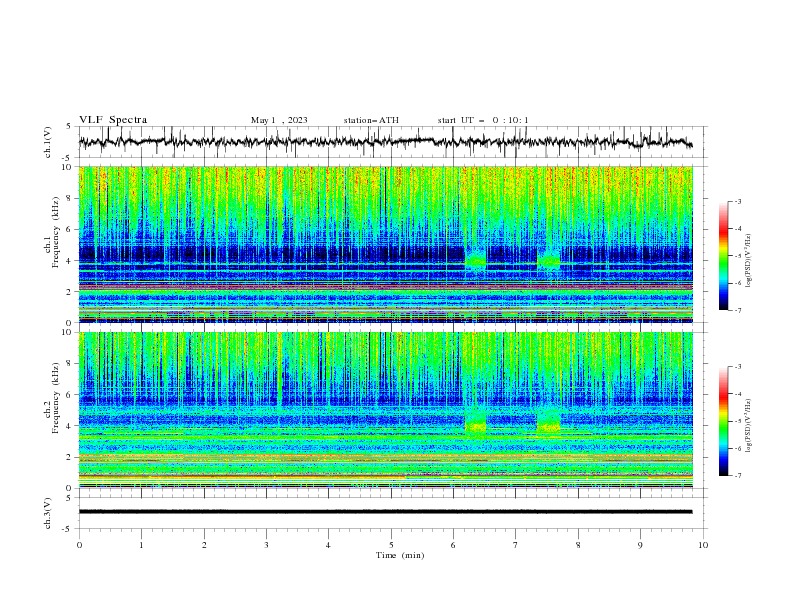Click the ch.1 voltage waveform trace
The width and height of the screenshot is (792, 612).
coord(385,141)
